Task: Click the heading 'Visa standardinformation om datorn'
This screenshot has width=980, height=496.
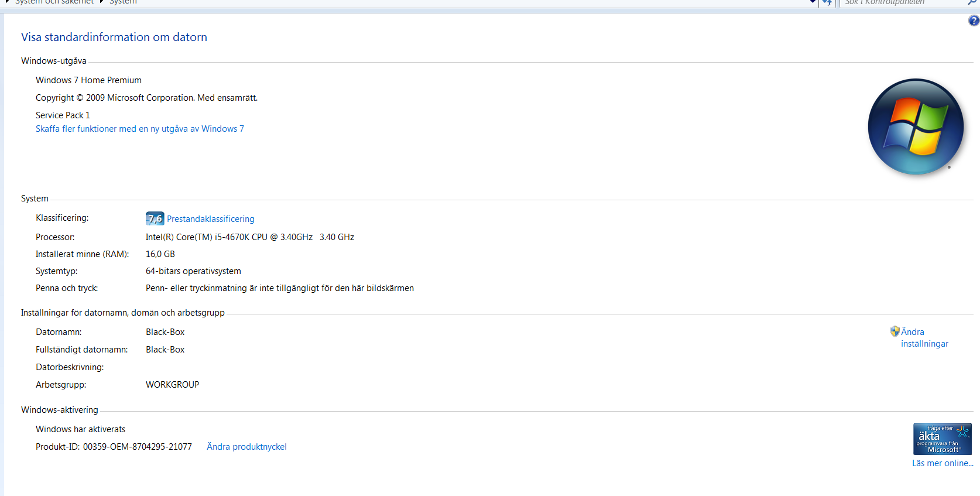Action: coord(114,37)
